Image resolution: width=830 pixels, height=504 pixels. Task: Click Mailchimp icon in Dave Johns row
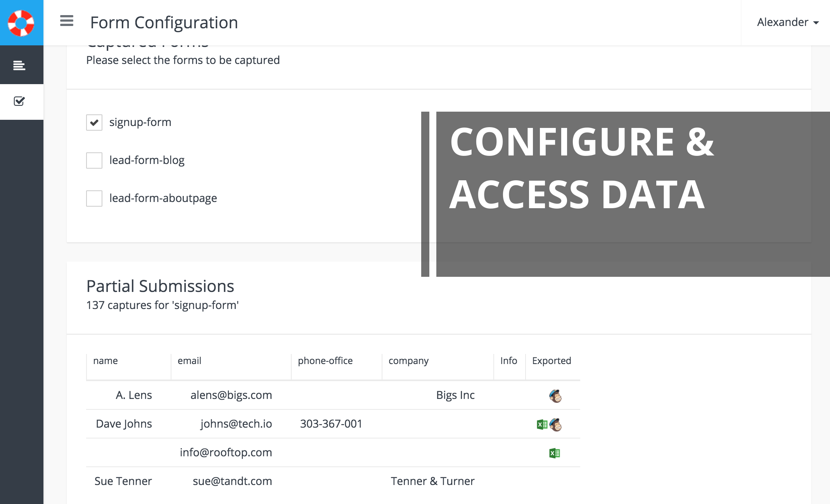pyautogui.click(x=555, y=425)
